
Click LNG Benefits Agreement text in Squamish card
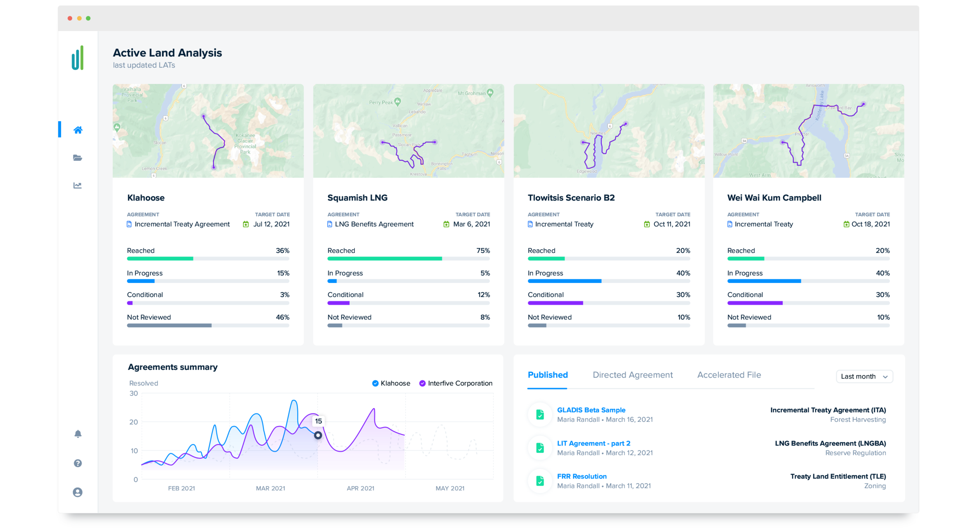pyautogui.click(x=374, y=224)
